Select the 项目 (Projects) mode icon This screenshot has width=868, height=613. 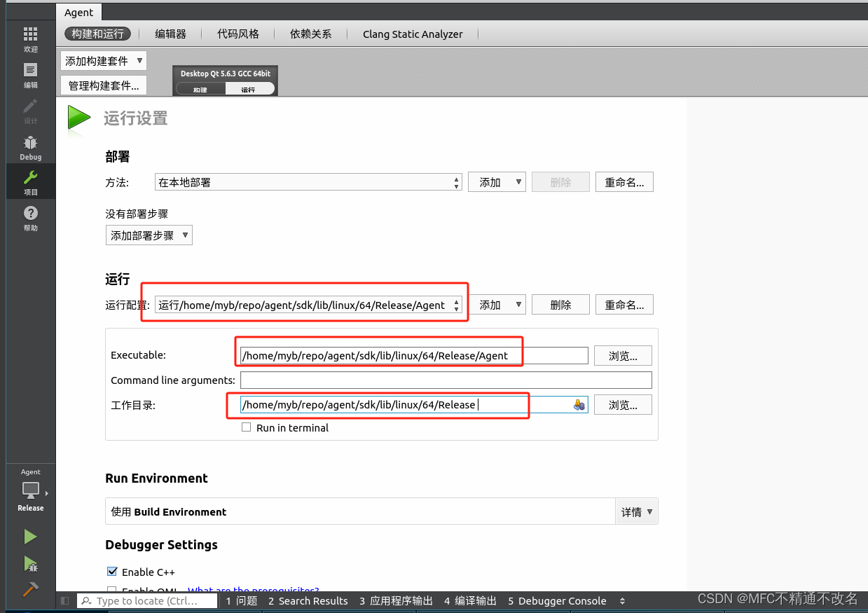[x=31, y=181]
